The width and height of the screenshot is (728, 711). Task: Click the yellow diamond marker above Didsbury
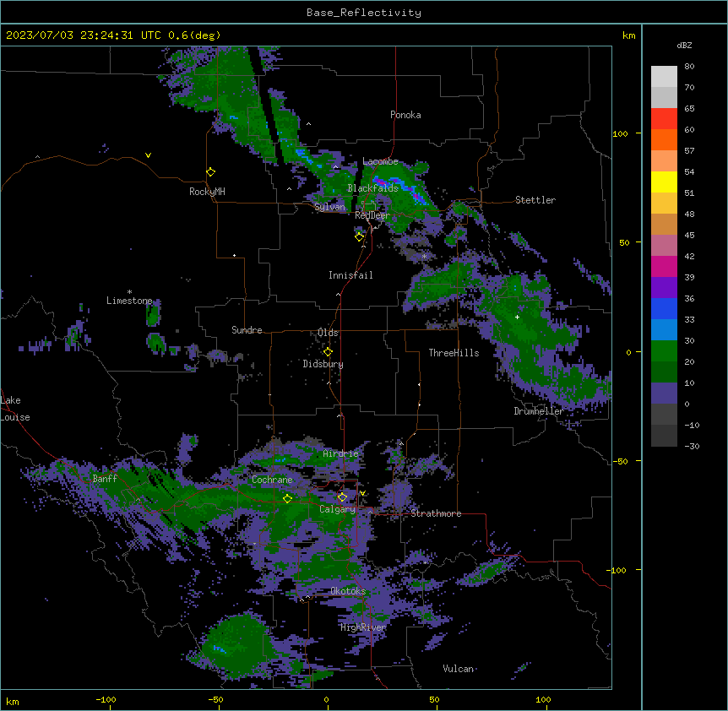[328, 352]
